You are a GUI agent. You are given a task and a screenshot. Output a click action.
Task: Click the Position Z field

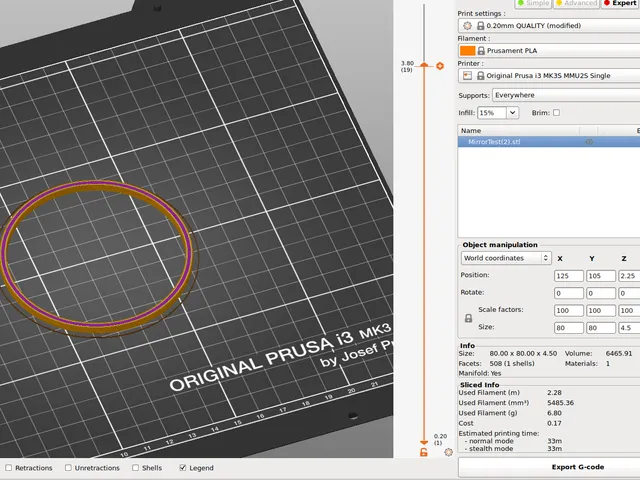629,276
